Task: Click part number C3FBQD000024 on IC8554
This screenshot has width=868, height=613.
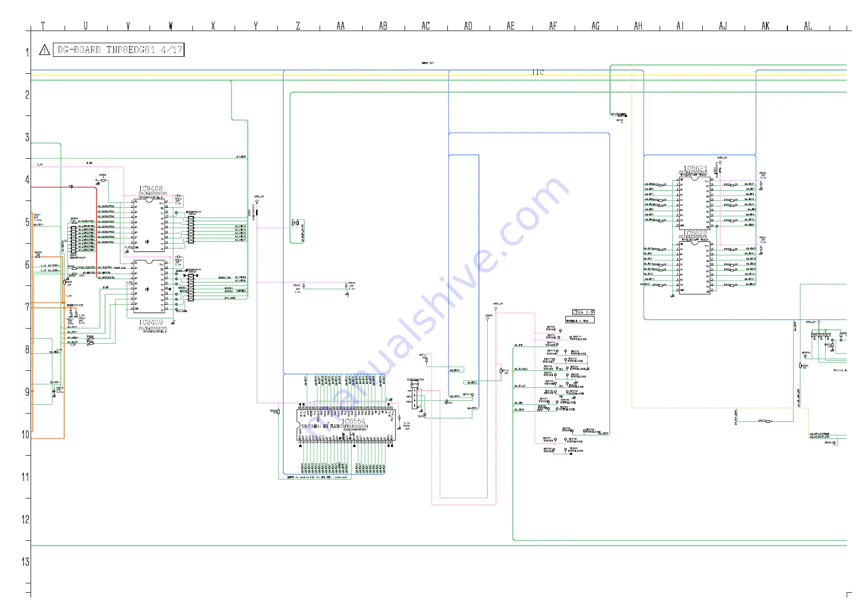Action: pyautogui.click(x=354, y=426)
